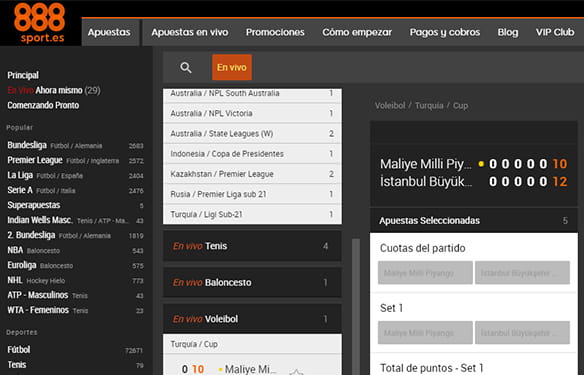Select La Liga Fútbol / España
Screen dimensions: 584x375
(x=75, y=175)
